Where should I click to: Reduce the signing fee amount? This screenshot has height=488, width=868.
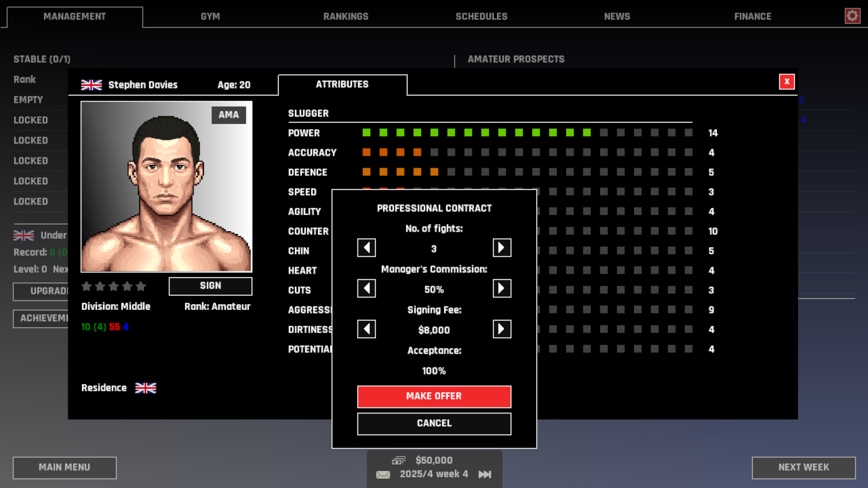coord(366,329)
